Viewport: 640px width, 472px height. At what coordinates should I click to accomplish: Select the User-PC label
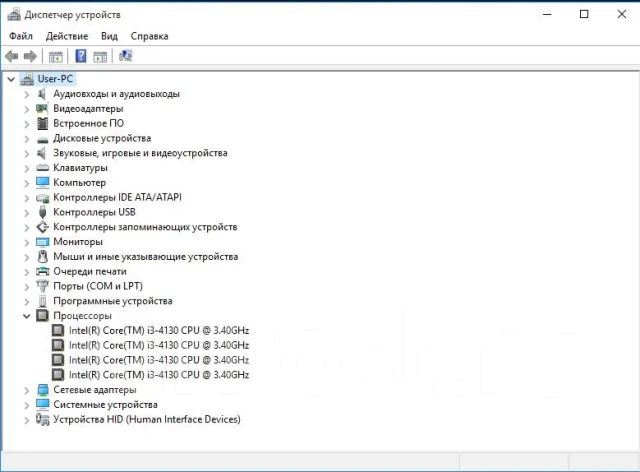coord(55,79)
